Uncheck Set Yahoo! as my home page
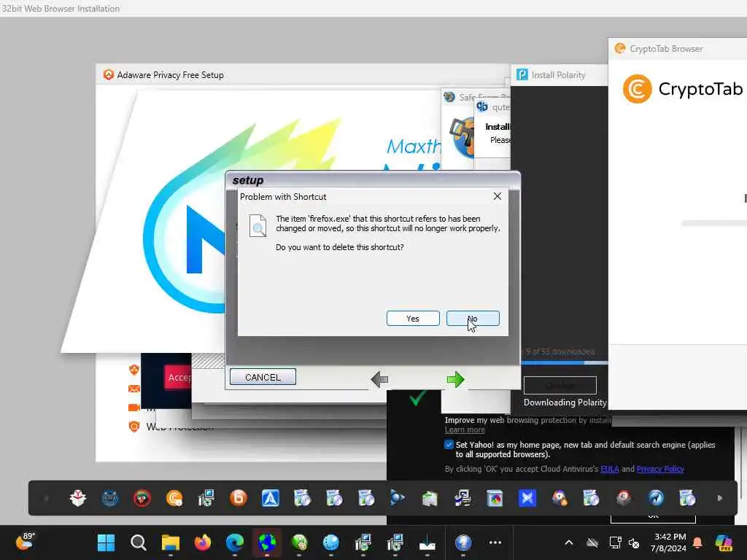The height and width of the screenshot is (560, 747). point(449,445)
